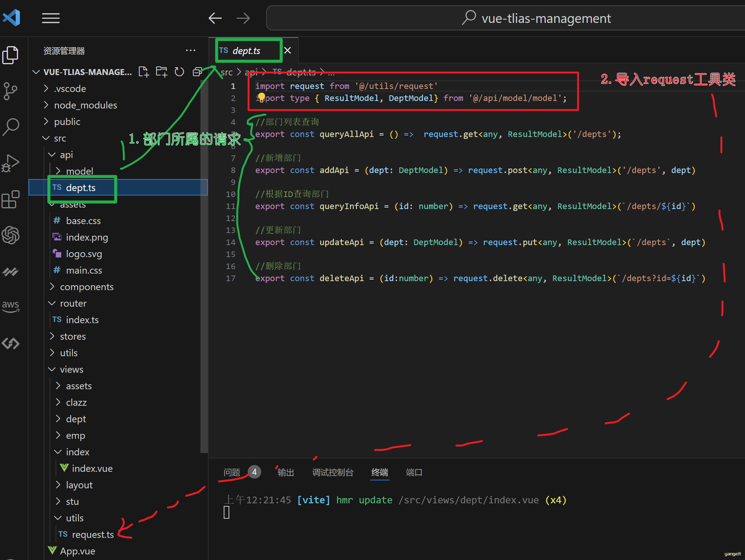Click the terminal cursor prompt area

[227, 512]
